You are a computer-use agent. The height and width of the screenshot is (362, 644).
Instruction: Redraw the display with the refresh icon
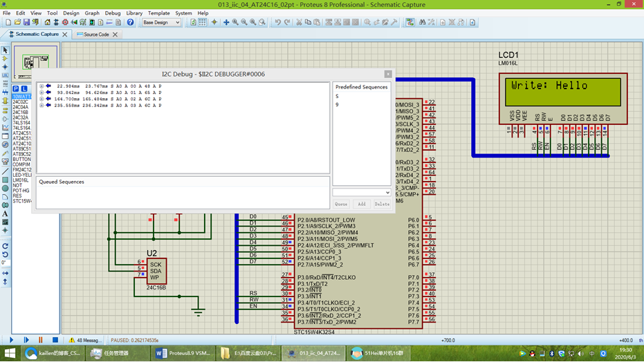point(194,23)
